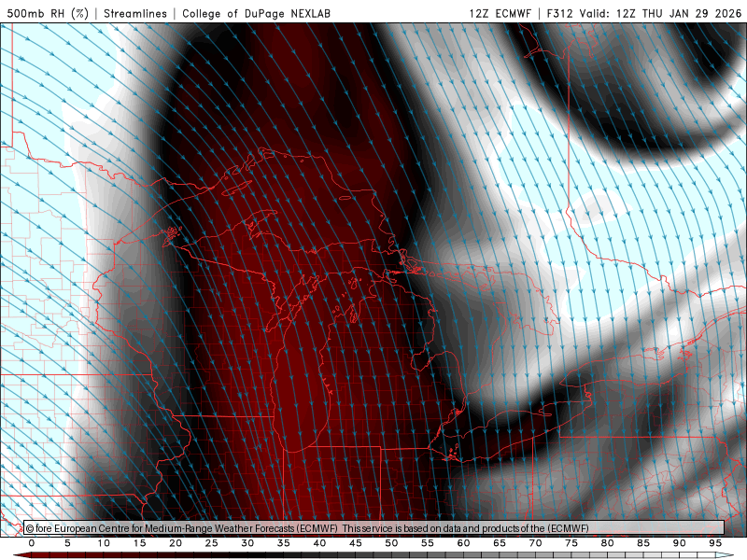
Task: Click the "40" color scale label
Action: pos(319,543)
